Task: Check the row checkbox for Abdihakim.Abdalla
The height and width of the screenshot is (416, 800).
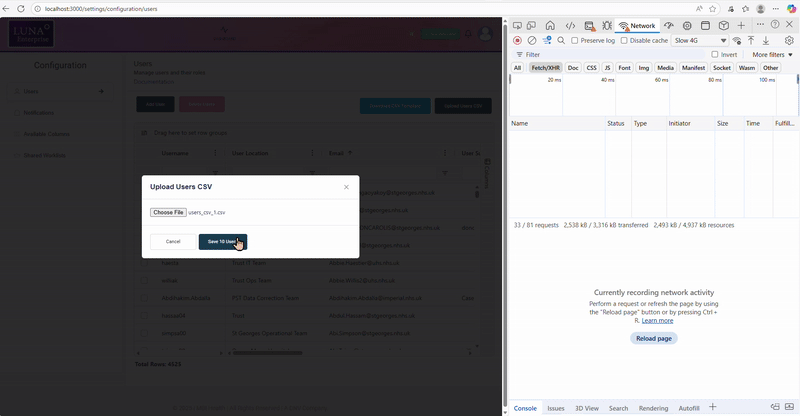Action: coord(144,298)
